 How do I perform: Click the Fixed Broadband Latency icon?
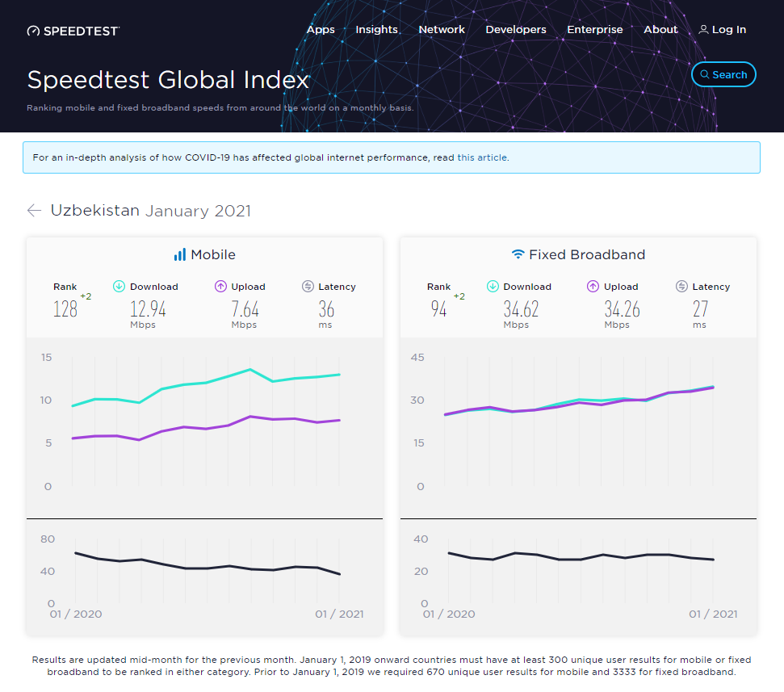(681, 286)
